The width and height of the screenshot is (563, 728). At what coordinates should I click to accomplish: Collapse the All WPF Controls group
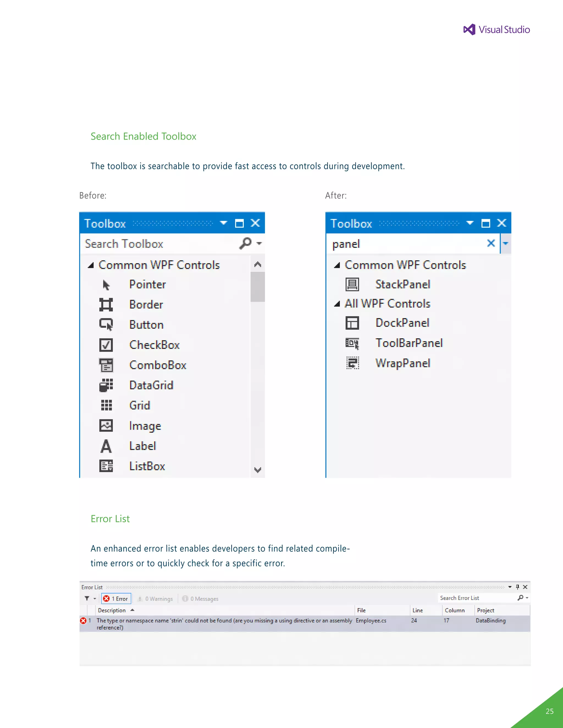[x=337, y=304]
